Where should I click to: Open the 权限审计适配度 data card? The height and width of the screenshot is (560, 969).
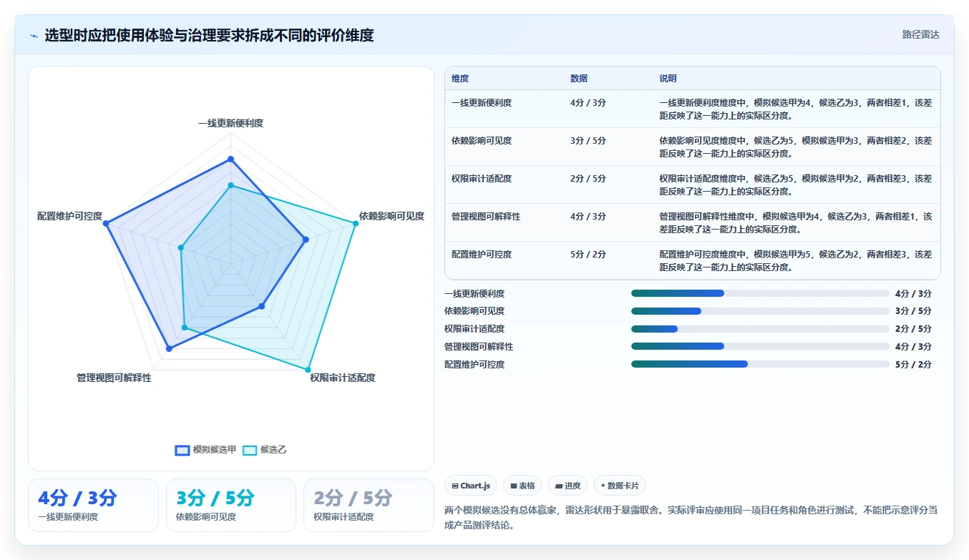369,505
